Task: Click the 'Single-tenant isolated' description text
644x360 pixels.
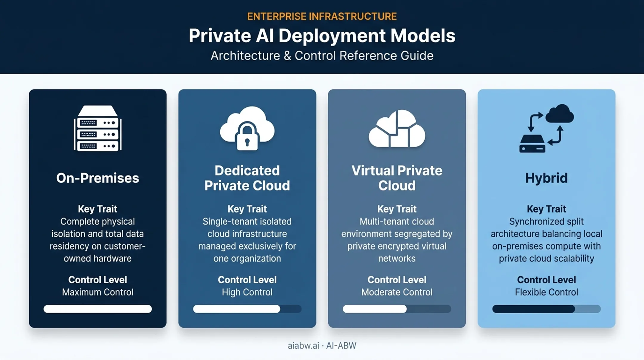Action: pyautogui.click(x=247, y=240)
